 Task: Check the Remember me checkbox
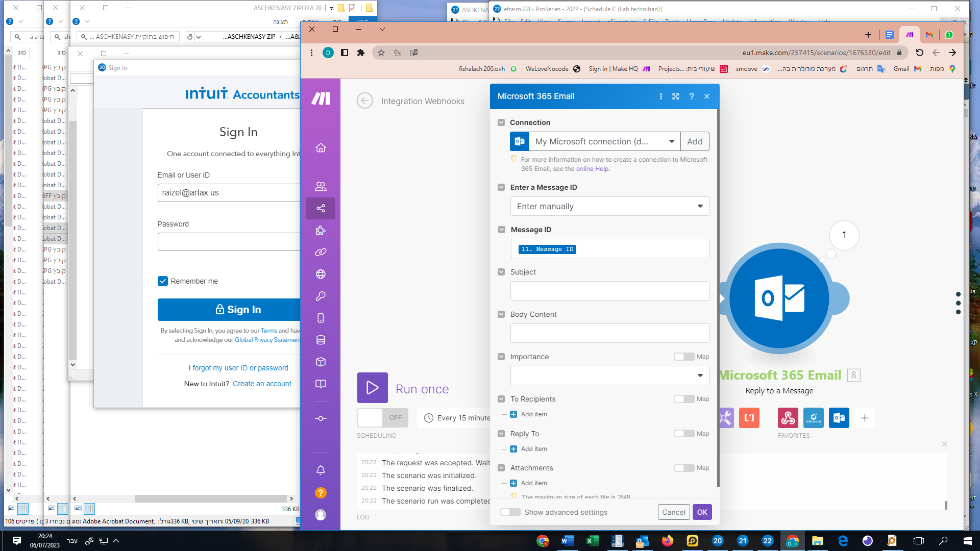tap(163, 281)
